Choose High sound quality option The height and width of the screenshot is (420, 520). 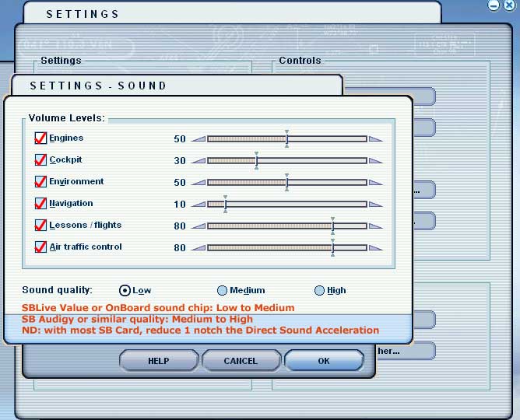(x=319, y=290)
